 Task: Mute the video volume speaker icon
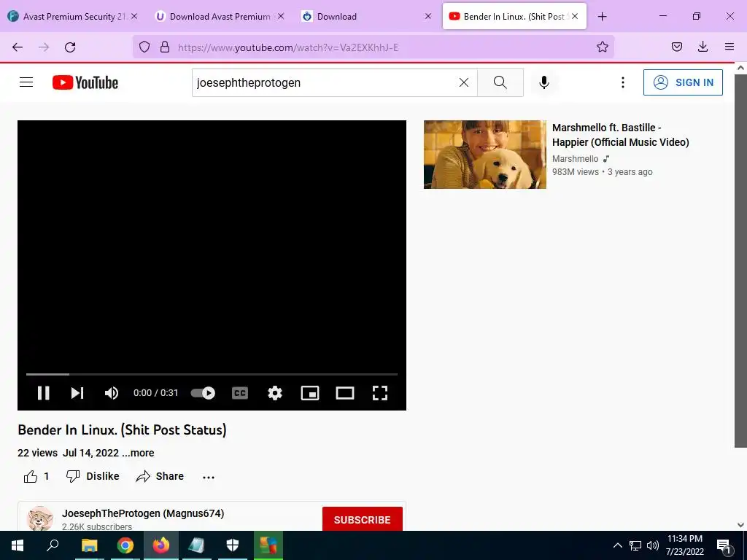(x=112, y=393)
